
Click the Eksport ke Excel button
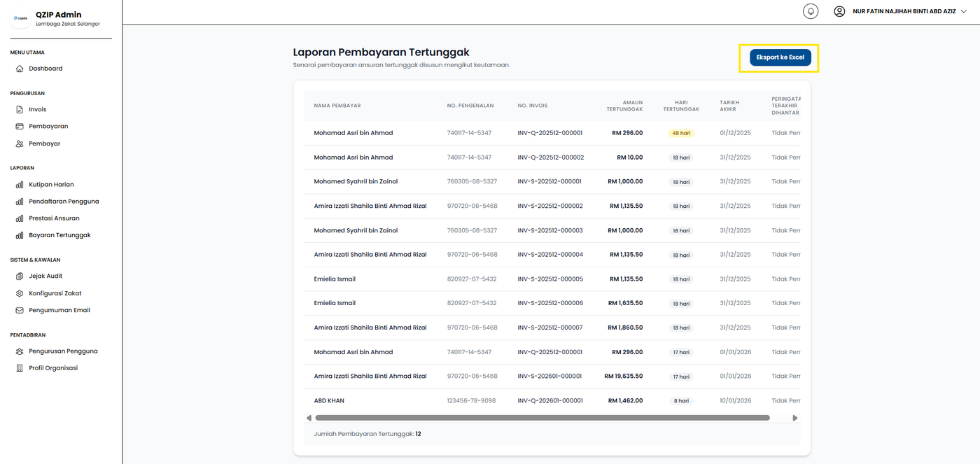point(780,57)
